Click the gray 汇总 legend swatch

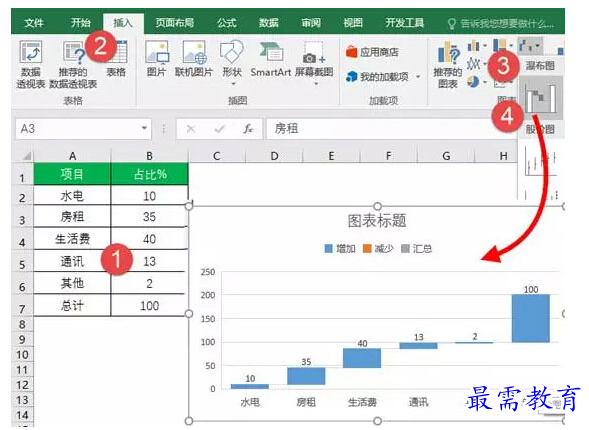click(405, 249)
